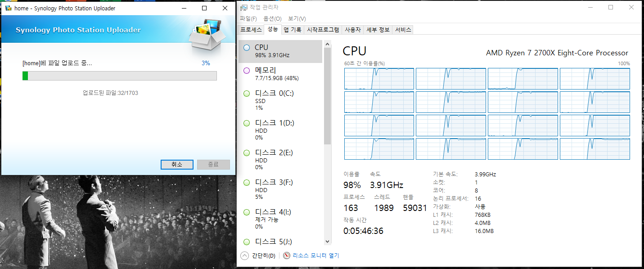Select 디스크 4(I:) 제거 가능 entry

280,219
